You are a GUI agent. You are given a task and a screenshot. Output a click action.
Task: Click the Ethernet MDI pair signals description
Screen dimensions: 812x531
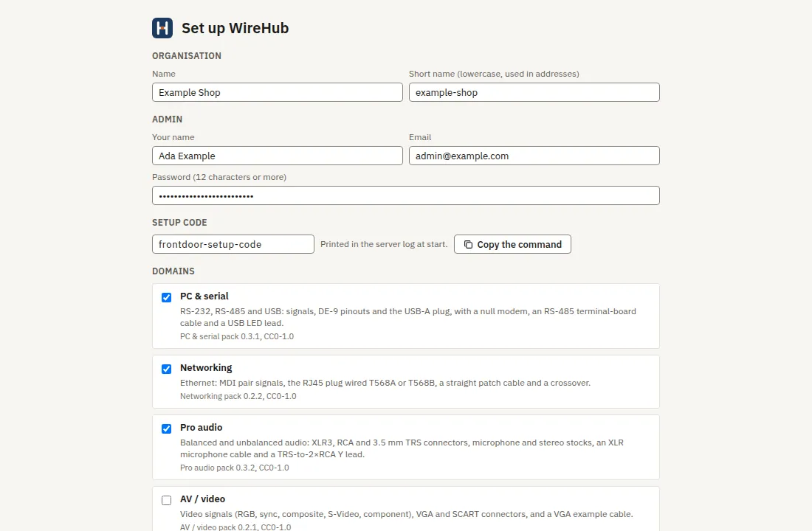(x=385, y=383)
